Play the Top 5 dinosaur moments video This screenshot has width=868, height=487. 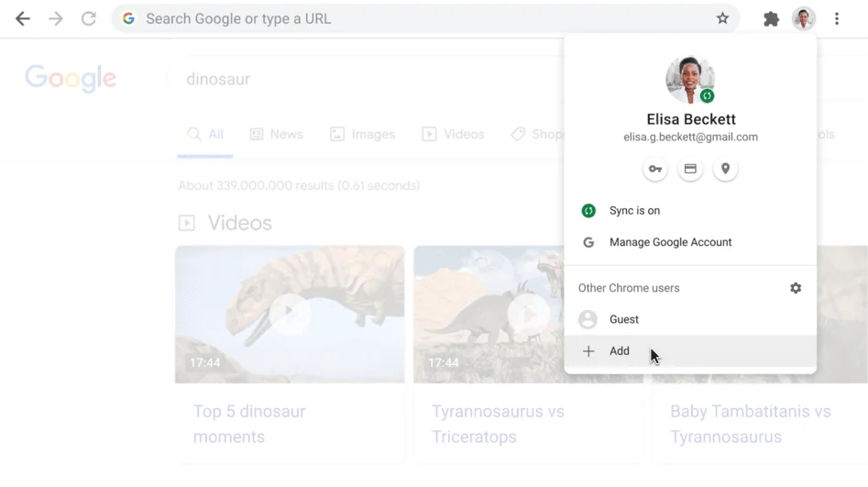(x=290, y=314)
